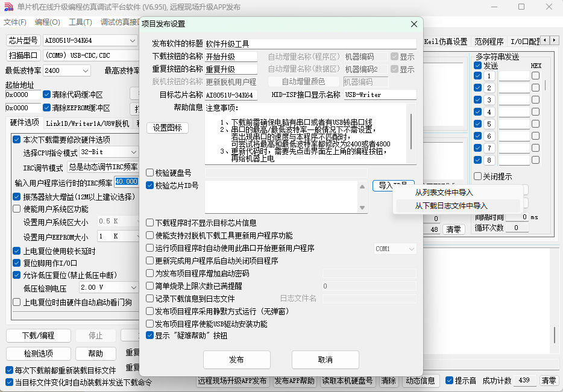
Task: Toggle 发布项目程序使能USB驱动安装功能
Action: pos(150,324)
